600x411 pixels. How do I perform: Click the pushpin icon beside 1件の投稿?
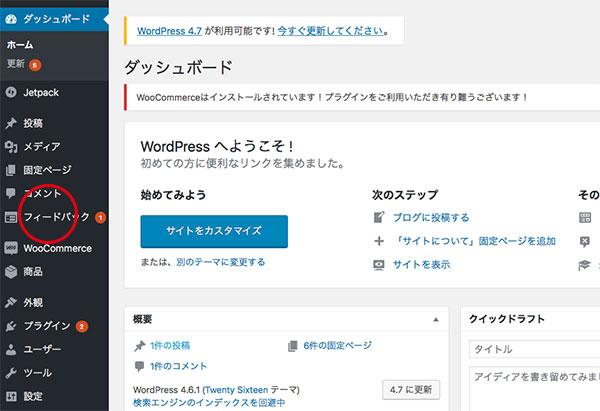pyautogui.click(x=140, y=346)
